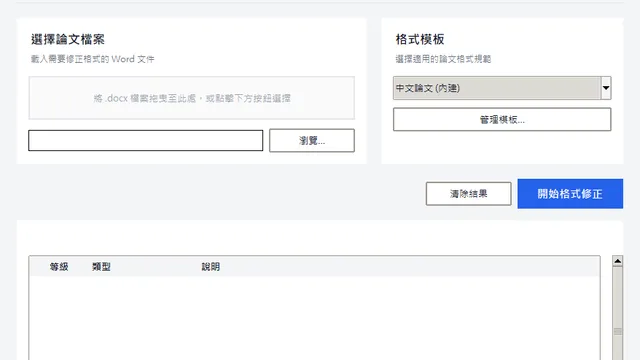Screen dimensions: 640x360
Task: Click the results list scroll-up arrow
Action: click(x=618, y=261)
